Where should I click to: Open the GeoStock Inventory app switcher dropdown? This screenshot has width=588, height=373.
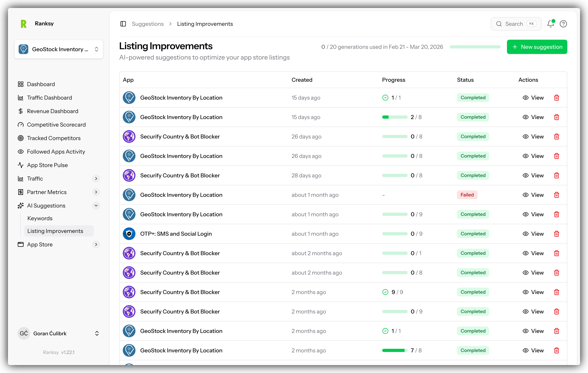(59, 49)
